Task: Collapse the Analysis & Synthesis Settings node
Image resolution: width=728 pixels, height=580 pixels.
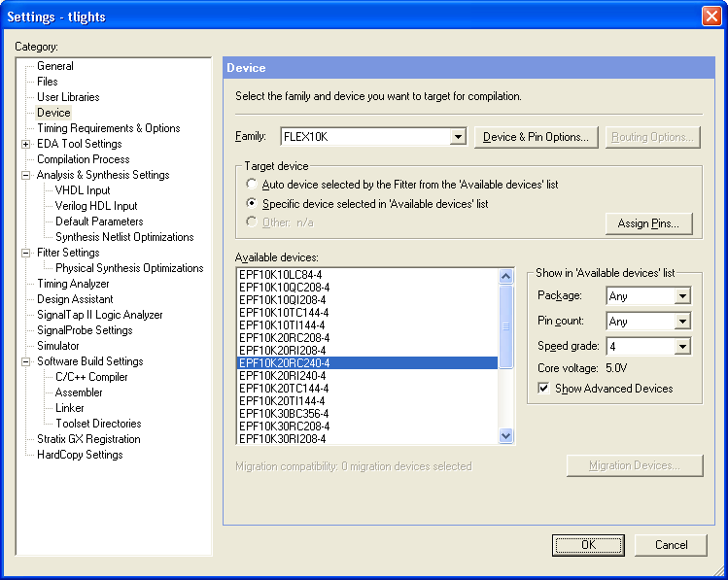Action: pyautogui.click(x=26, y=175)
